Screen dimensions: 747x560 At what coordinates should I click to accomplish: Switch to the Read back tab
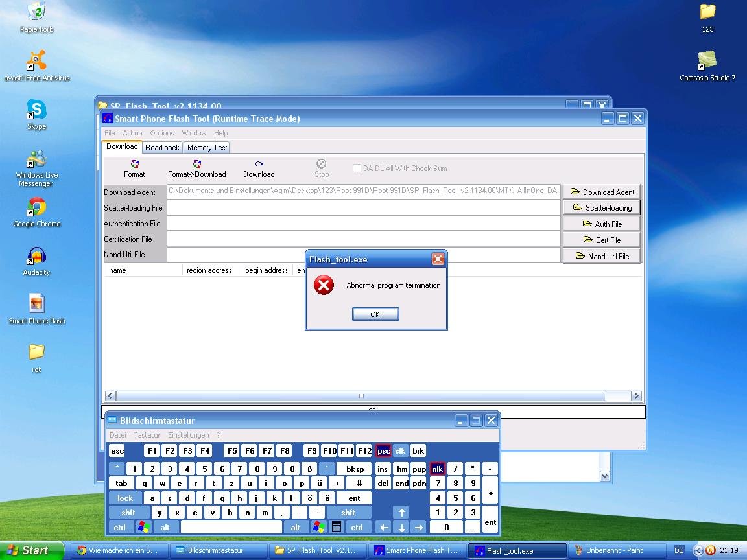tap(163, 148)
